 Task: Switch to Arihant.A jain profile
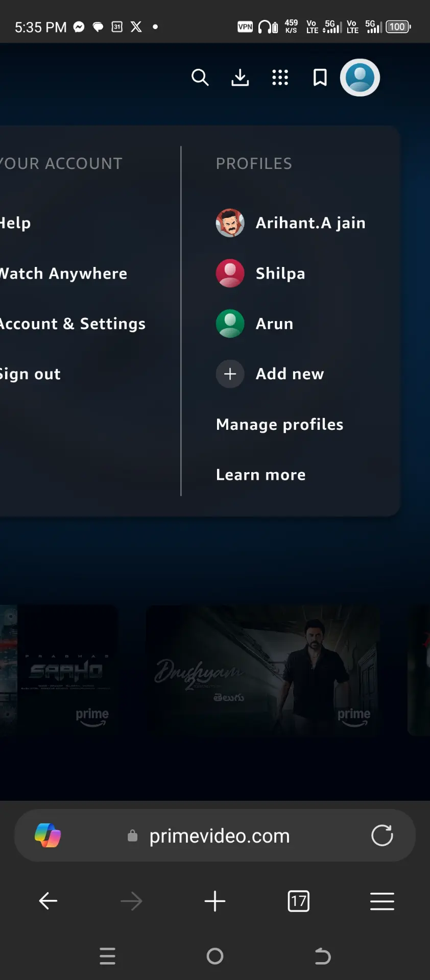point(291,223)
